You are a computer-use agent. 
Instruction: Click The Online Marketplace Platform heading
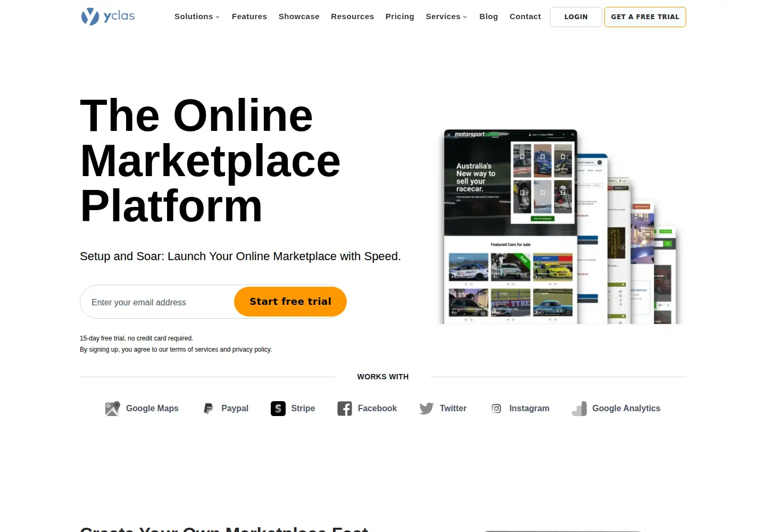(x=210, y=161)
